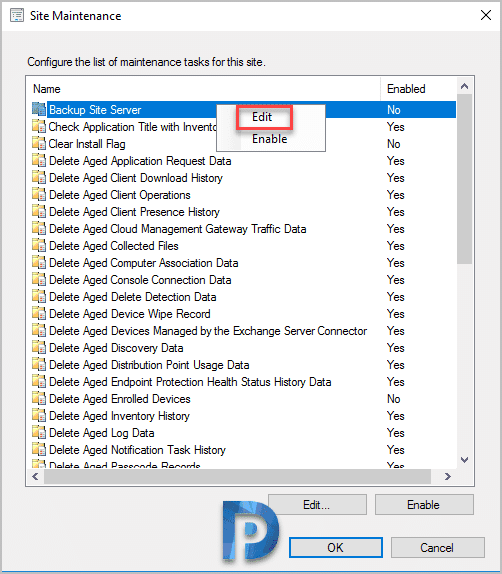Click the Delete Aged Discovery Data icon
This screenshot has height=574, width=502.
point(39,347)
